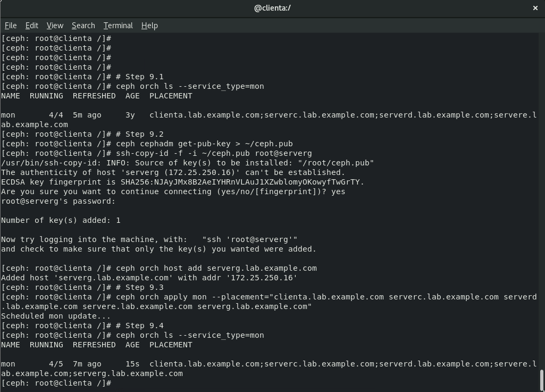Click the "@clienta:/" window title
The width and height of the screenshot is (545, 392).
[272, 8]
